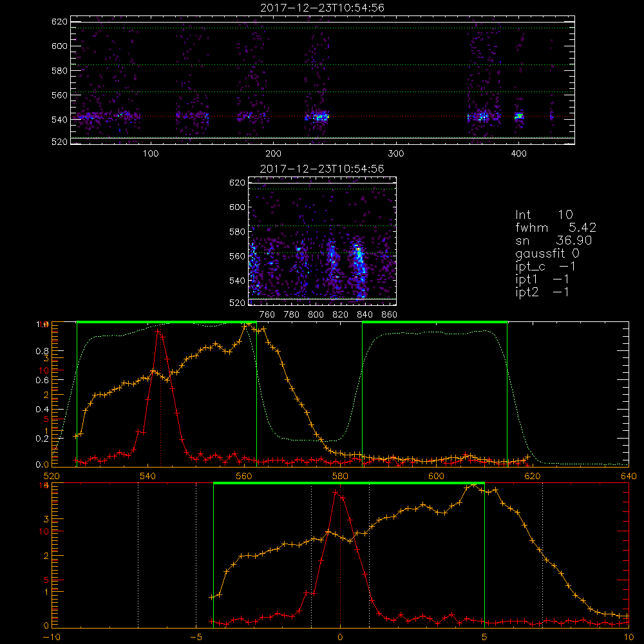Click bottom plot x-axis label -10
This screenshot has width=644, height=644.
coord(52,637)
